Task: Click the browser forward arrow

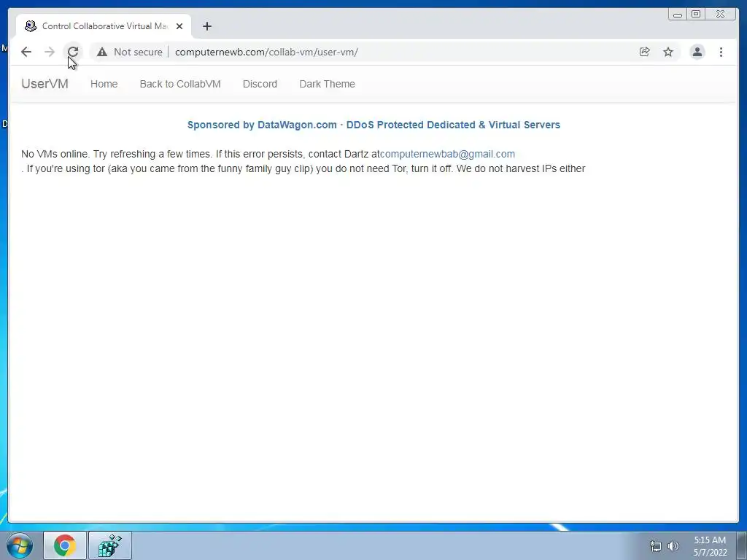Action: point(50,52)
